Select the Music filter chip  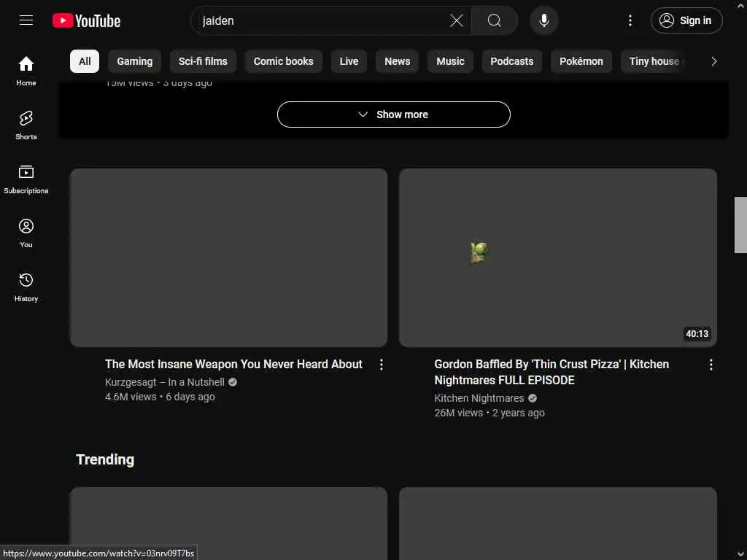coord(450,61)
